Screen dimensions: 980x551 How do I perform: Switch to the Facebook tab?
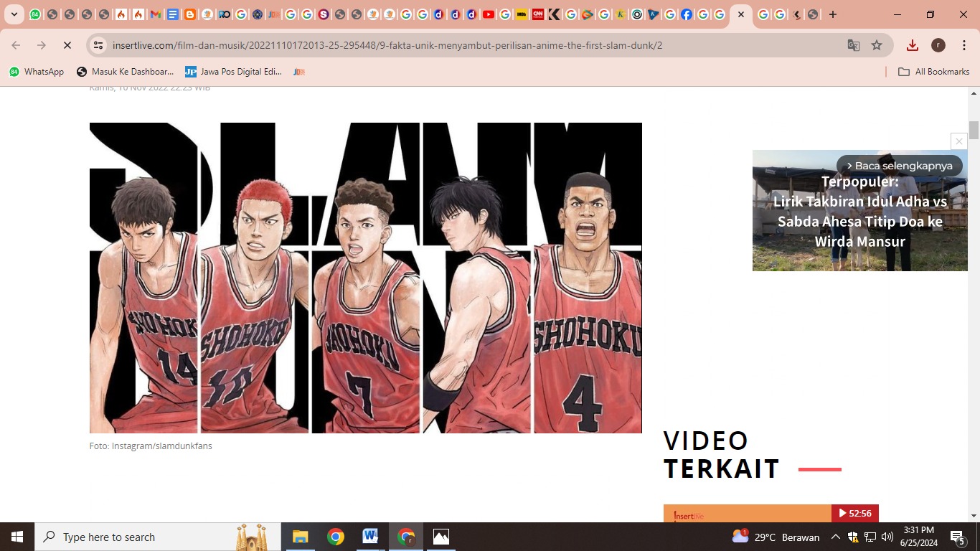tap(687, 14)
